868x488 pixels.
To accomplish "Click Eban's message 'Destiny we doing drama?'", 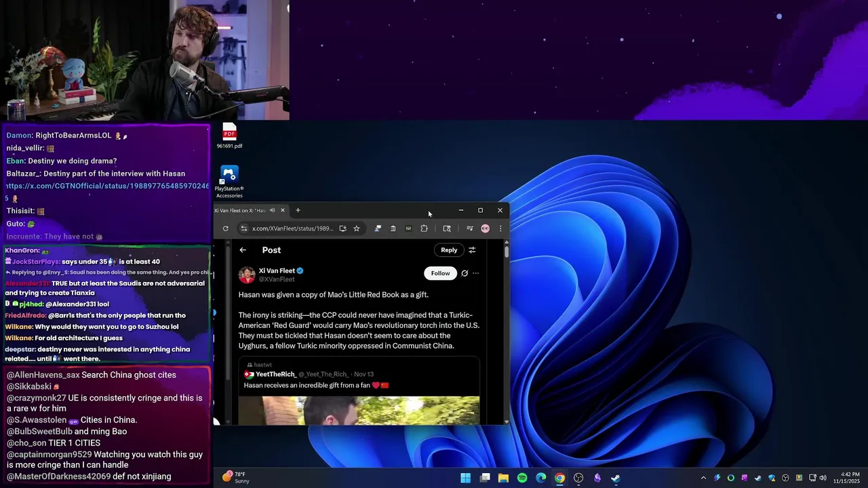I will [62, 161].
